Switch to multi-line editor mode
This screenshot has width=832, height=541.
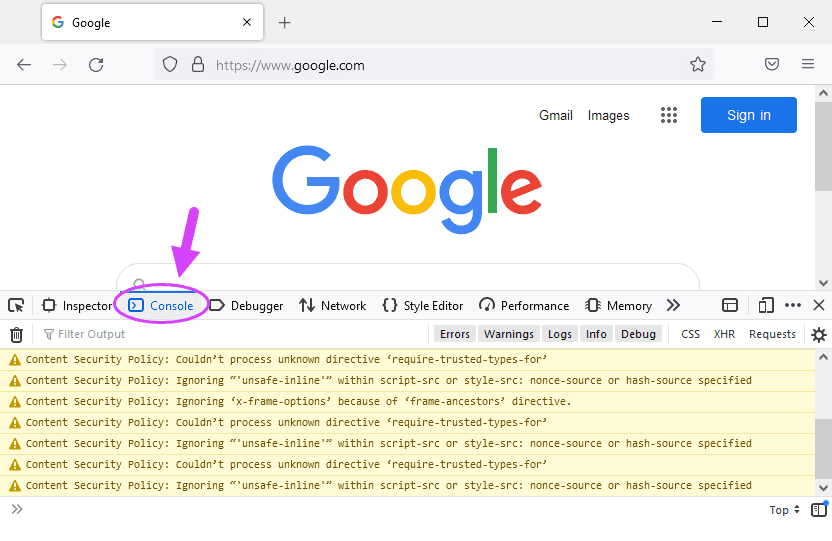819,509
